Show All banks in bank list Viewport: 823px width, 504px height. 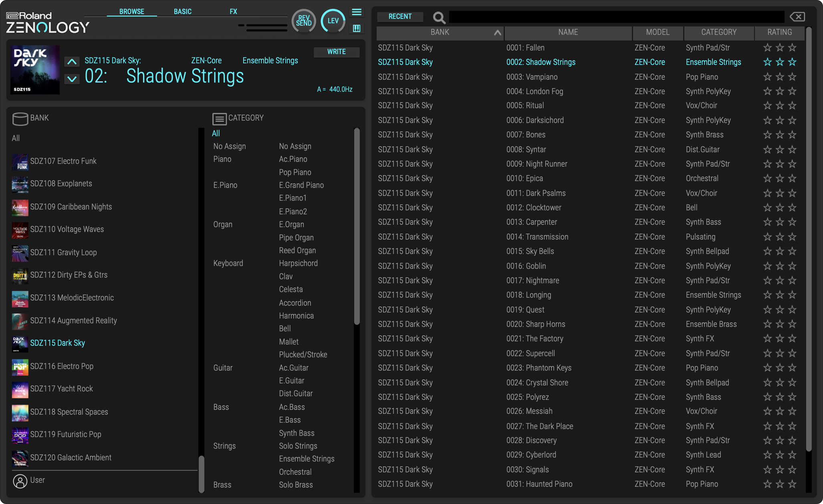(16, 138)
